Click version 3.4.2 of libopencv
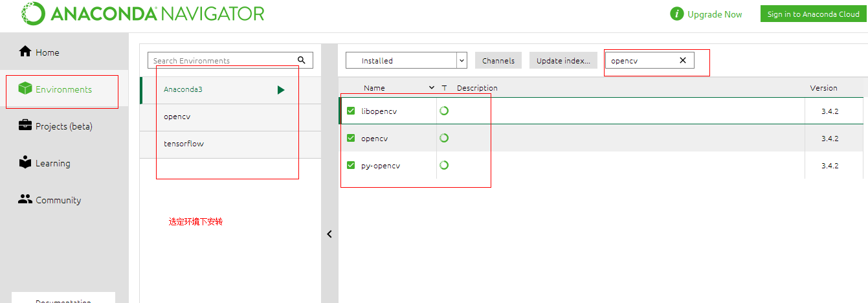 (830, 111)
